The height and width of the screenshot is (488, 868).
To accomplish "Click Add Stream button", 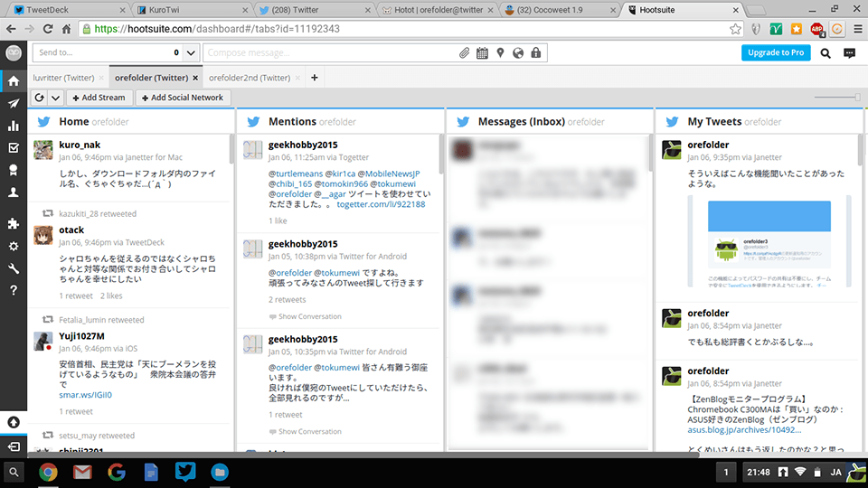I will 99,98.
